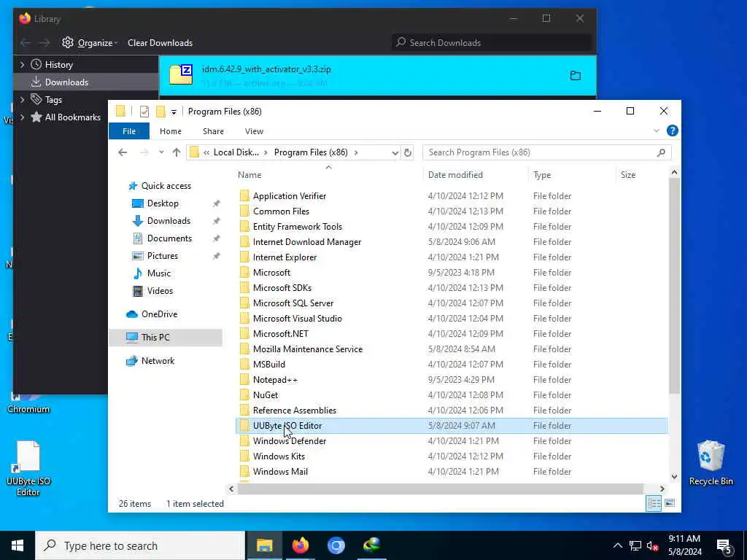Click the Up arrow to parent folder
This screenshot has width=747, height=560.
coord(177,152)
